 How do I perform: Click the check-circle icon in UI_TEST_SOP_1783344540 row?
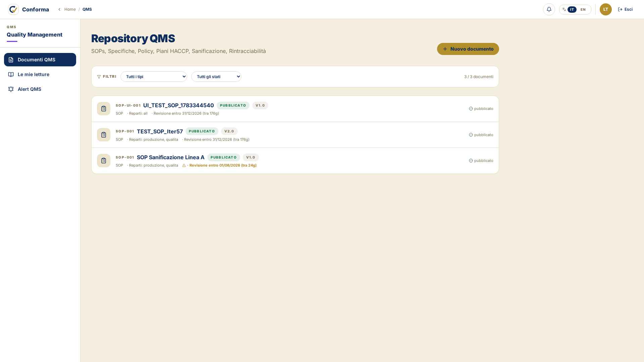tap(471, 109)
